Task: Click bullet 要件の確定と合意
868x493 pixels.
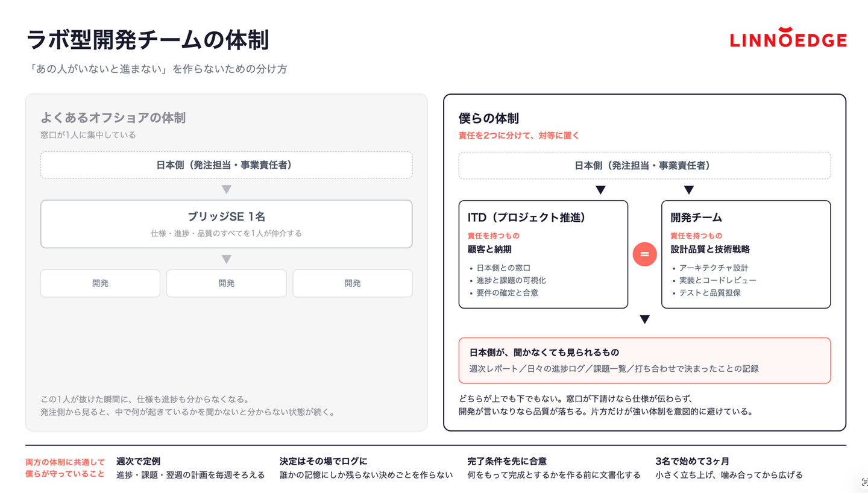Action: (x=507, y=293)
